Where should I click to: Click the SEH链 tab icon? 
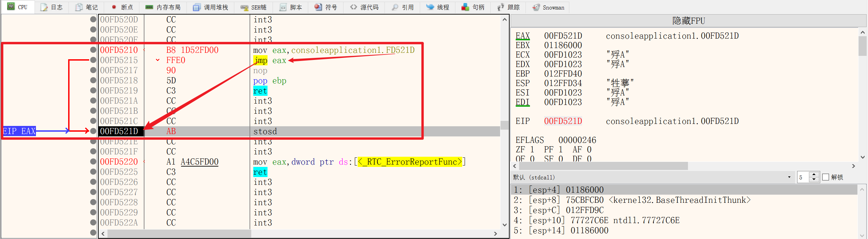point(244,7)
